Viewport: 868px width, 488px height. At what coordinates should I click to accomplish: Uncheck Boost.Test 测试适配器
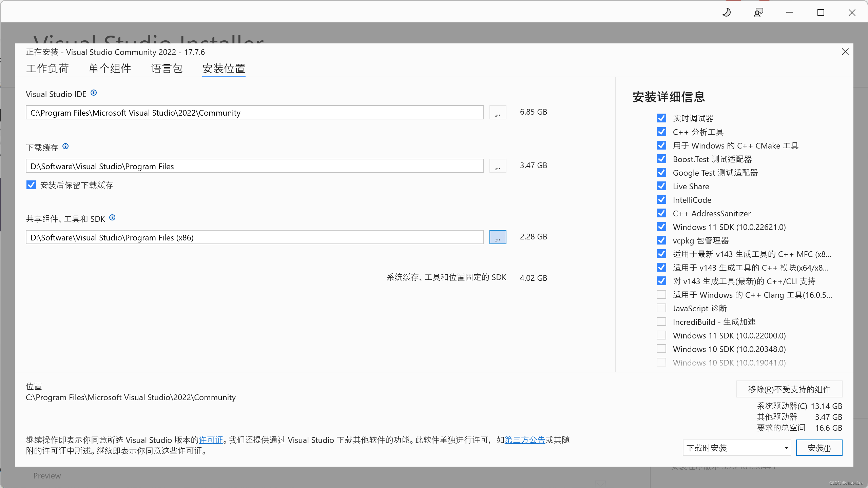tap(661, 159)
